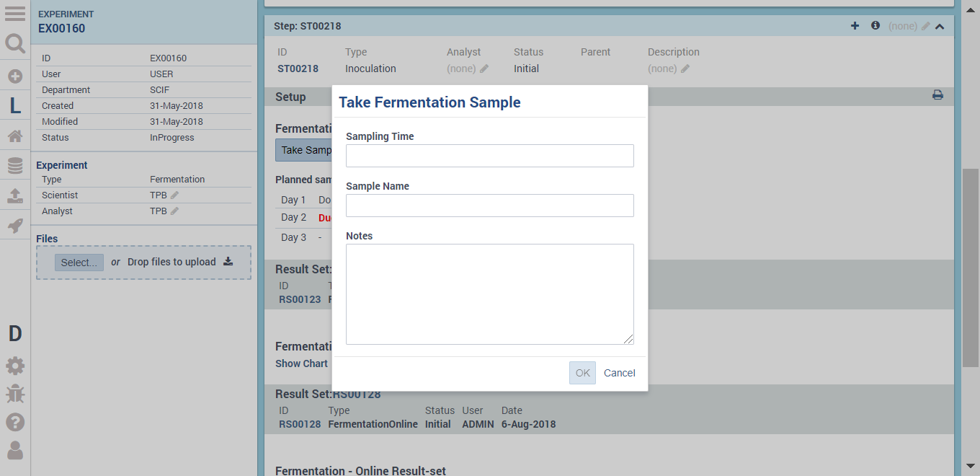Click the page vertical scrollbar thumb
This screenshot has width=980, height=476.
[971, 268]
